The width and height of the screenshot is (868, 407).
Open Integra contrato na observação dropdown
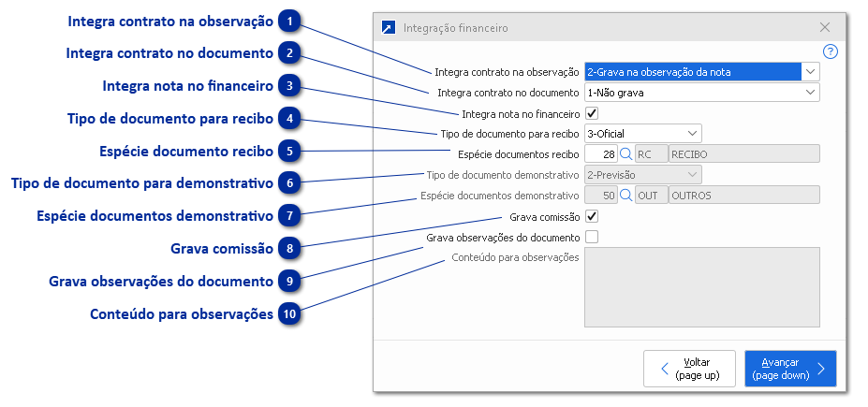[811, 72]
